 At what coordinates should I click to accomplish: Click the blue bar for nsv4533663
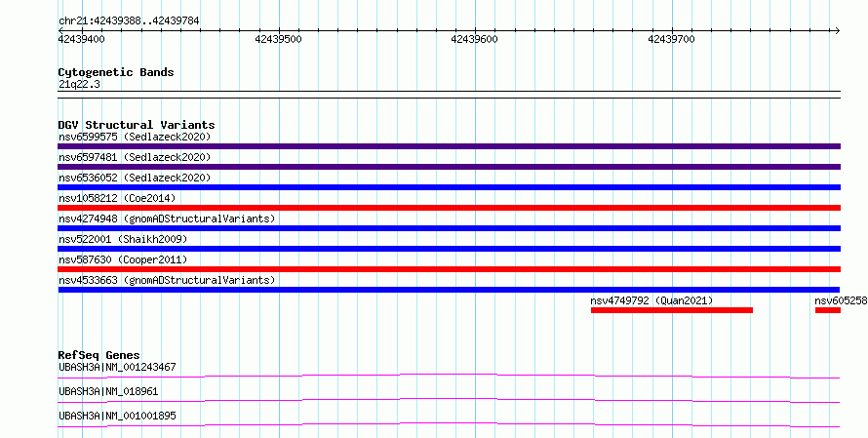click(449, 290)
